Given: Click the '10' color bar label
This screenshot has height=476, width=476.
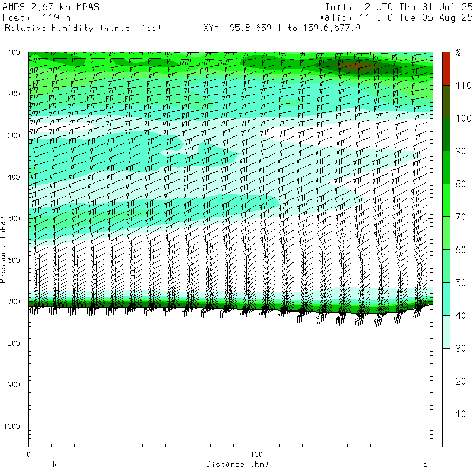Looking at the screenshot, I should click(461, 414).
